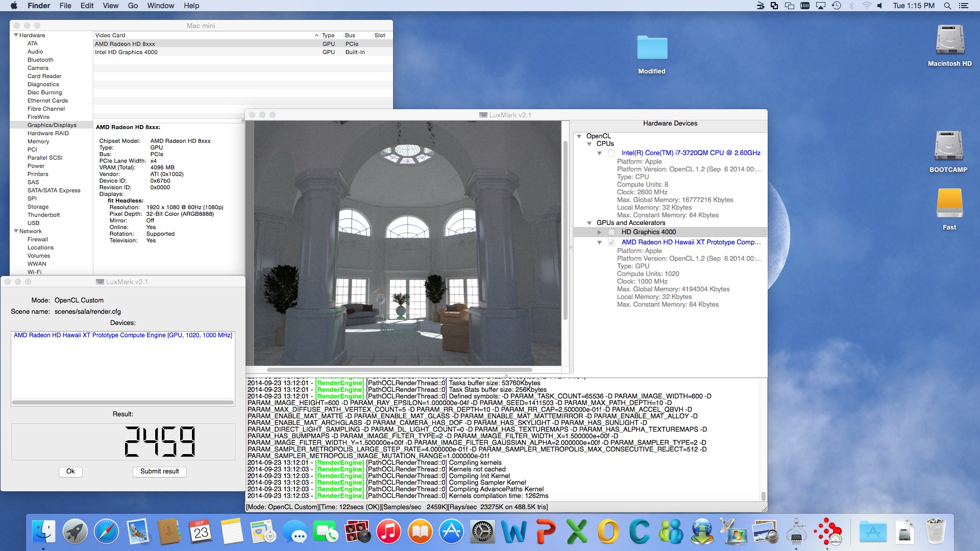The image size is (980, 551).
Task: Open Notification Center list icon
Action: click(x=964, y=6)
